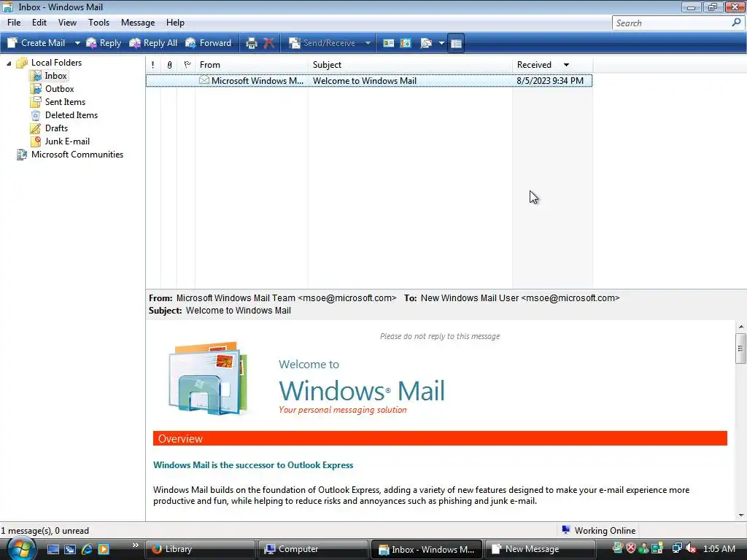Click the Create Mail button
This screenshot has height=560, width=747.
[36, 43]
